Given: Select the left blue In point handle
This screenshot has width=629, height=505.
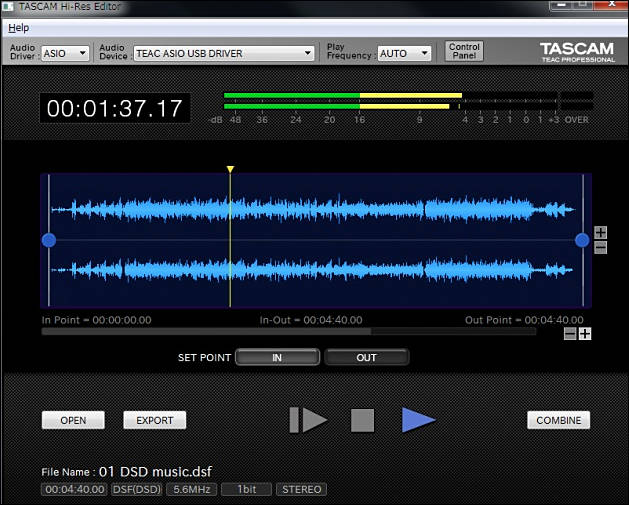Looking at the screenshot, I should [x=49, y=240].
